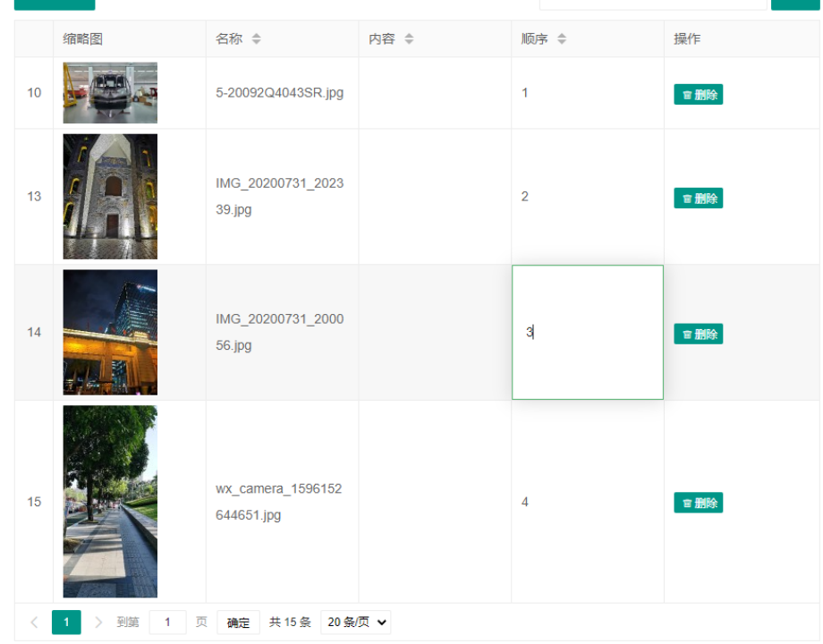Go to the previous page arrow
This screenshot has height=644, width=823.
(x=34, y=623)
